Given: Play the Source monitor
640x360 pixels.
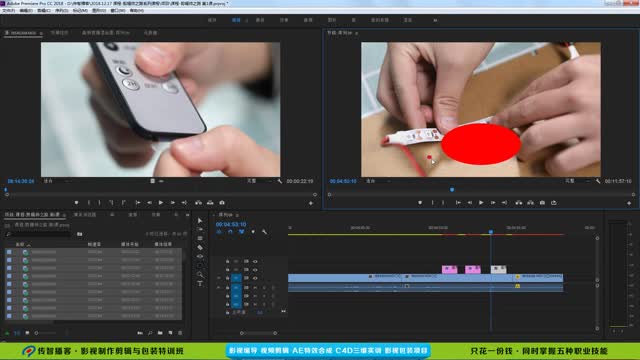Looking at the screenshot, I should (x=161, y=202).
